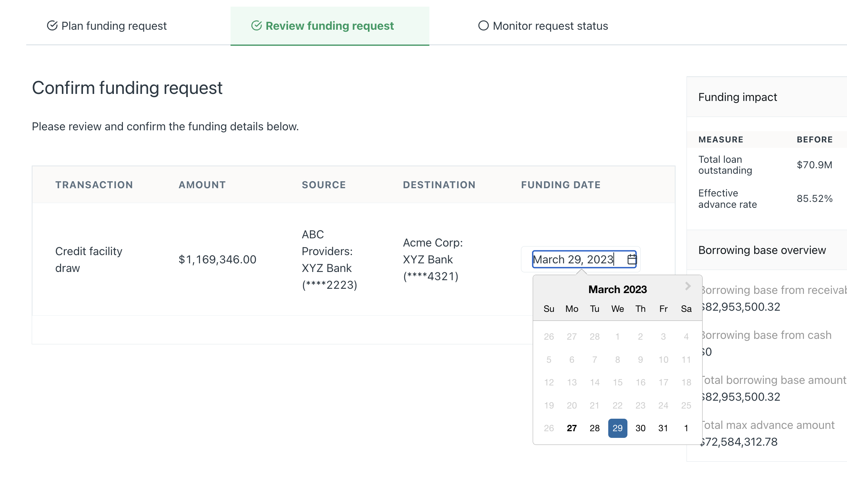Click the Funding date column header
This screenshot has height=504, width=847.
[560, 185]
